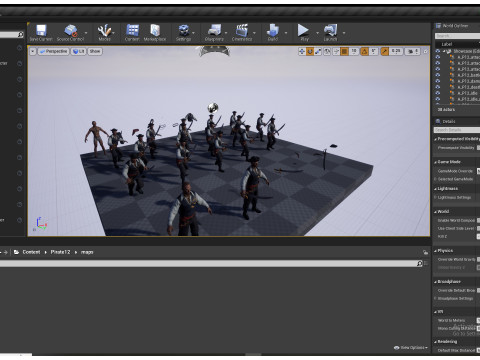Toggle visibility of A_P12_dam actor
Image resolution: width=480 pixels, height=360 pixels.
coord(438,81)
